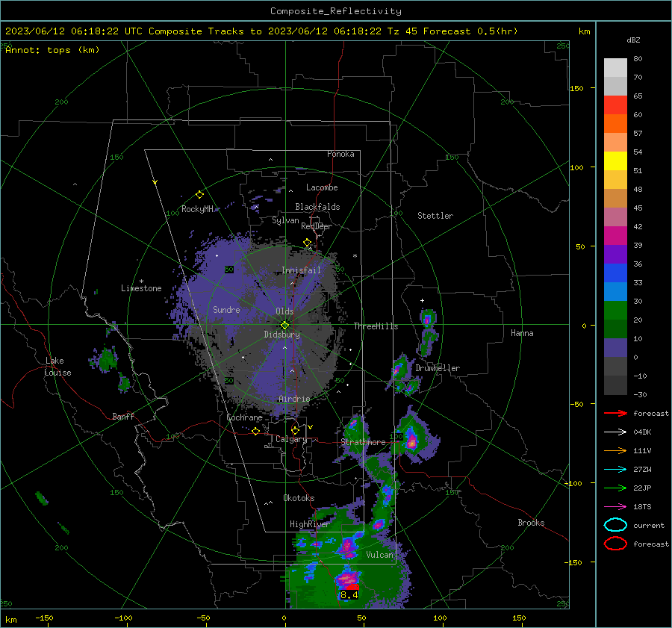The width and height of the screenshot is (672, 628).
Task: Click the Okotoks town label
Action: click(299, 497)
